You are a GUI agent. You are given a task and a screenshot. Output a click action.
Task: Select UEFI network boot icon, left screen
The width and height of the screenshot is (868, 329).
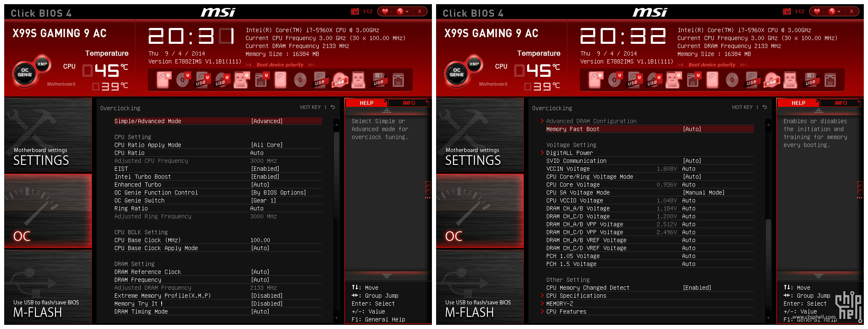(x=261, y=80)
